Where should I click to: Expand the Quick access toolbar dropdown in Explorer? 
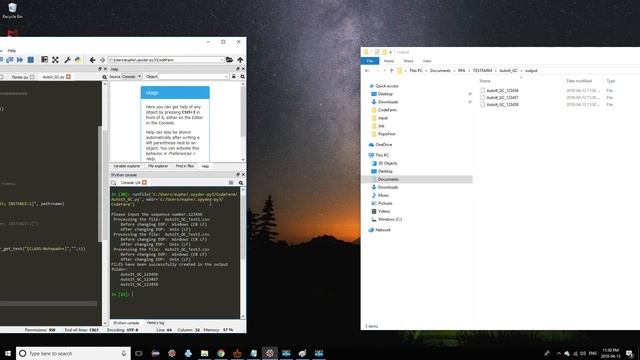[390, 52]
